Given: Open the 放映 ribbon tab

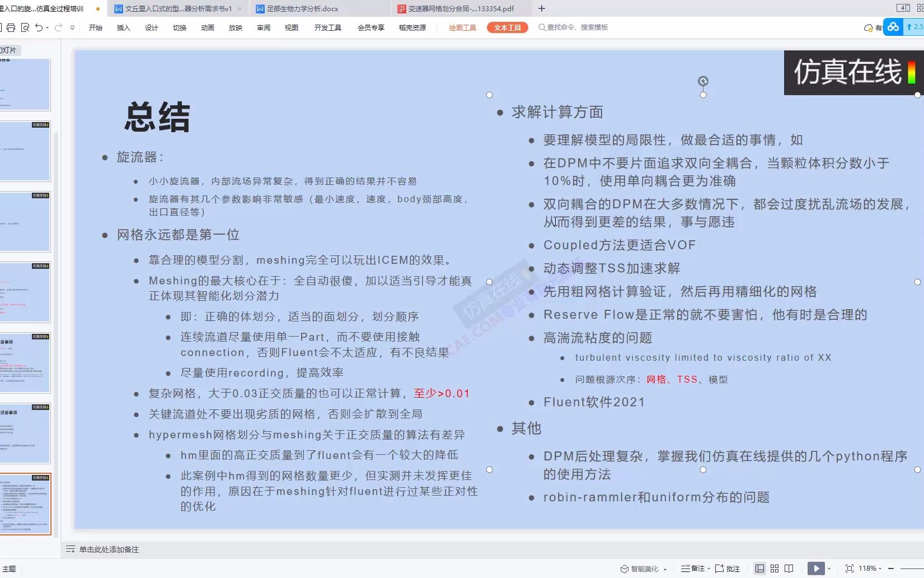Looking at the screenshot, I should click(236, 27).
